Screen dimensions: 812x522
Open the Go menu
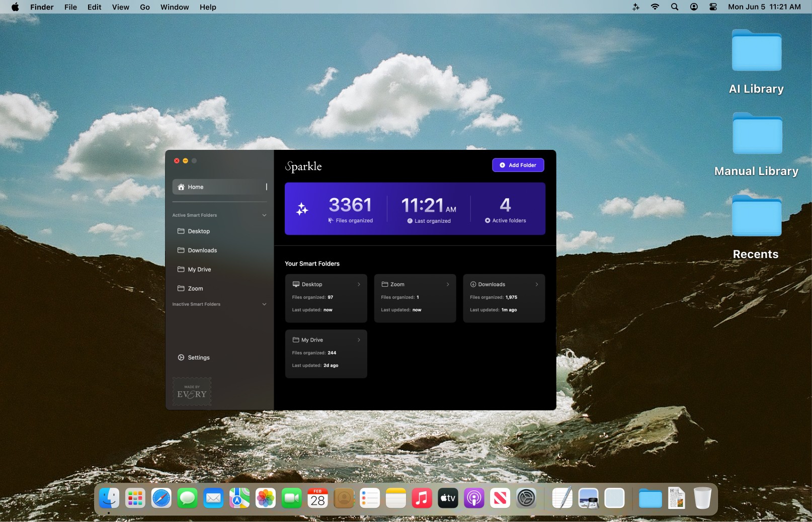coord(145,7)
